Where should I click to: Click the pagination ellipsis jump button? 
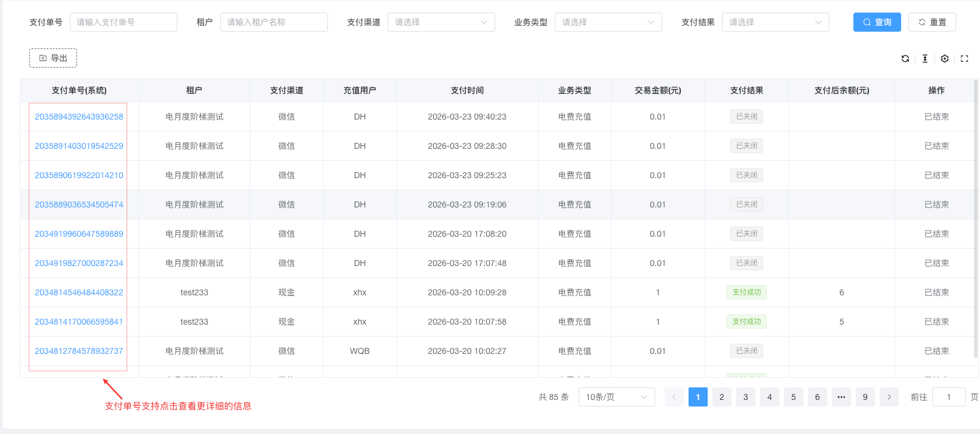coord(841,397)
